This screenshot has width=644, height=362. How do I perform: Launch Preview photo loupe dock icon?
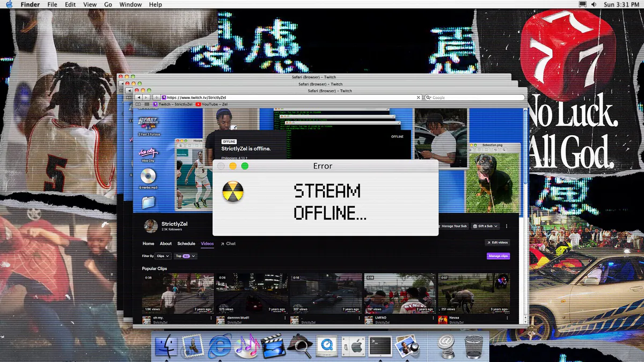[x=407, y=346]
